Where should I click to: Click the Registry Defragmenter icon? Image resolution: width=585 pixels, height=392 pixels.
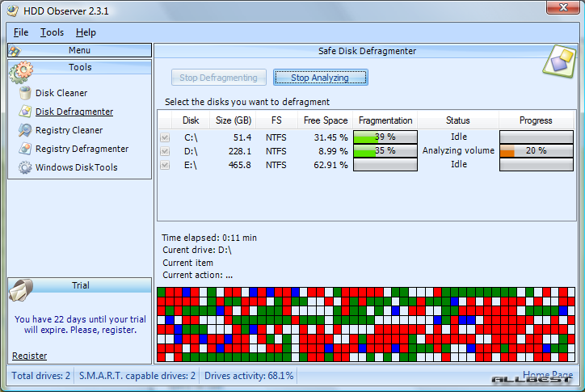click(25, 149)
